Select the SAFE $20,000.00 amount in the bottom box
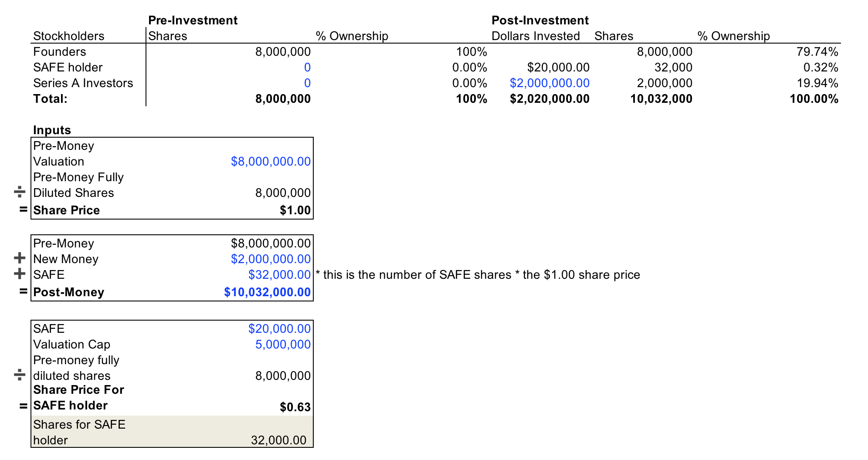 [x=279, y=329]
